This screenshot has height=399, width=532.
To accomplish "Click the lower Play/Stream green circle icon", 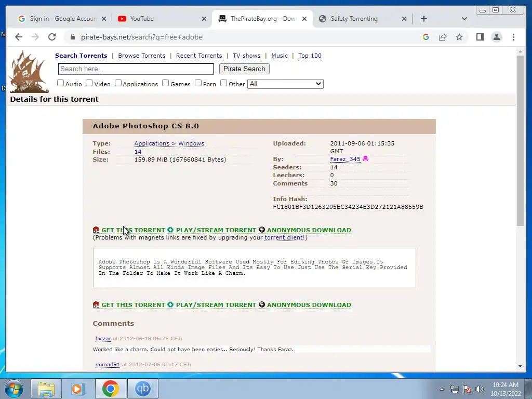I will pos(170,304).
